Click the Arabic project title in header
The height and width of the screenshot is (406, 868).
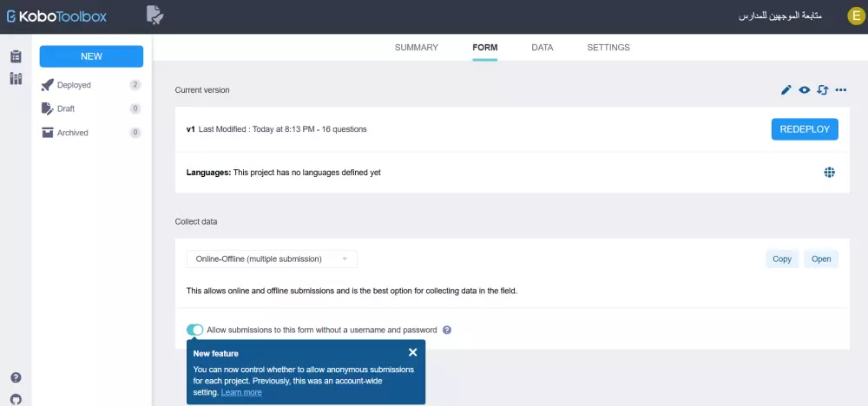[780, 16]
